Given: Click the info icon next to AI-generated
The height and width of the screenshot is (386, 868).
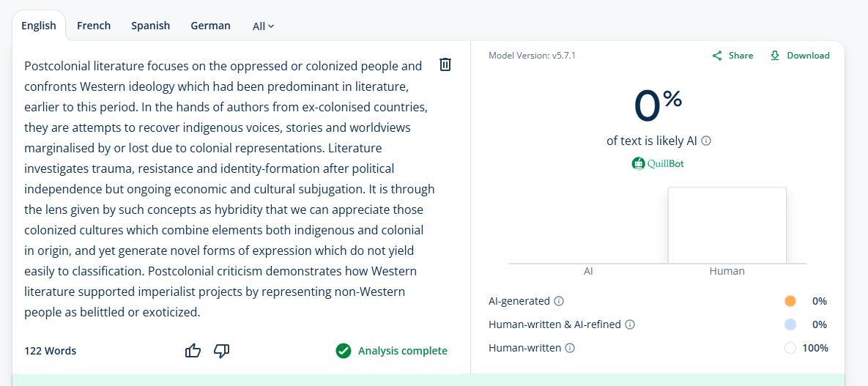Looking at the screenshot, I should 559,301.
